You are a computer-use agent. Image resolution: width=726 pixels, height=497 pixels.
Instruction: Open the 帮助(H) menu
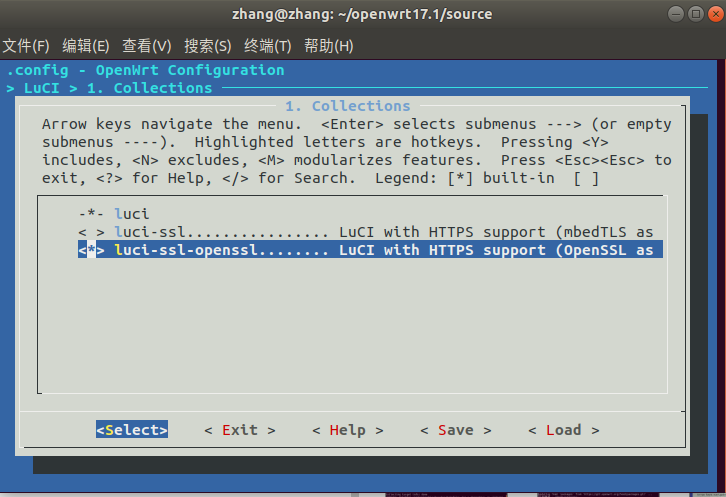point(329,46)
